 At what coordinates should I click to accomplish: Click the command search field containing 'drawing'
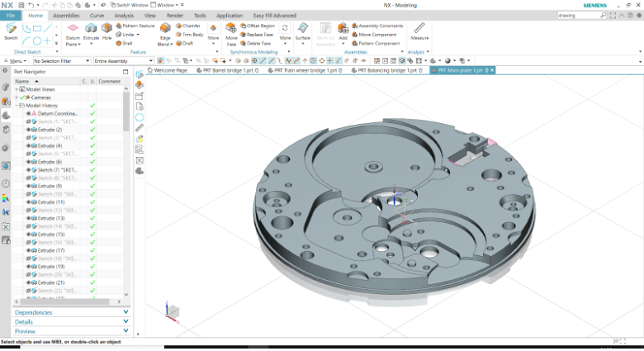[x=578, y=16]
